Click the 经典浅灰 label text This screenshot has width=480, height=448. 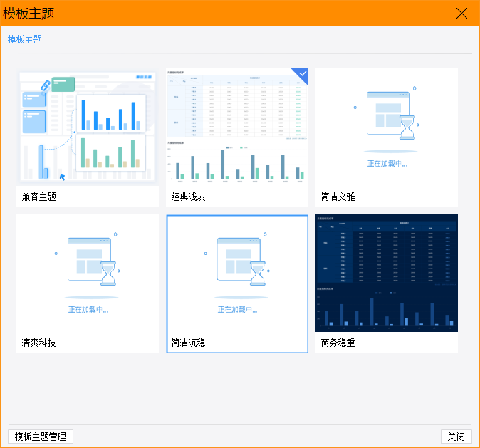click(x=188, y=197)
